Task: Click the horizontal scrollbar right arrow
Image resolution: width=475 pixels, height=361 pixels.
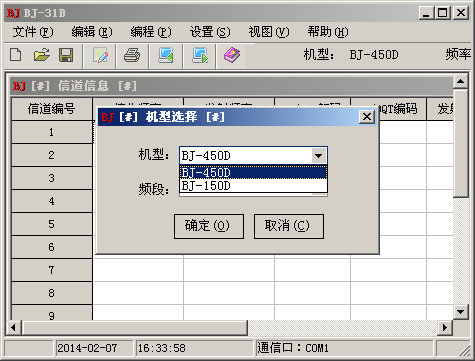Action: (x=445, y=328)
